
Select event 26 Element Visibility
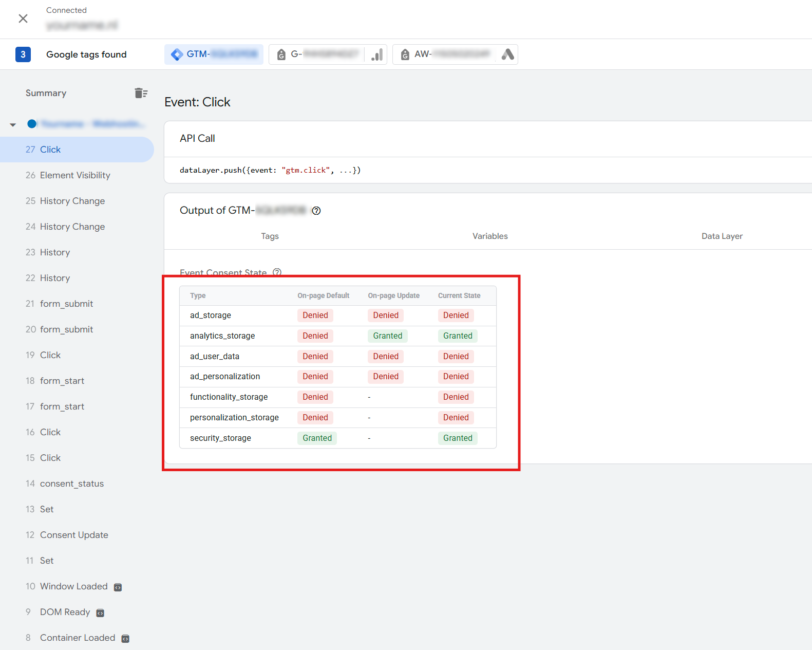[74, 175]
